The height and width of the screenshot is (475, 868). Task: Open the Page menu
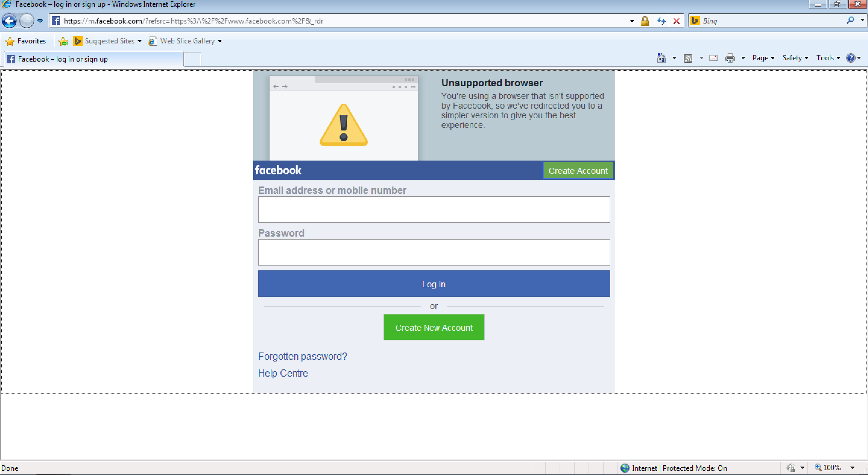763,58
